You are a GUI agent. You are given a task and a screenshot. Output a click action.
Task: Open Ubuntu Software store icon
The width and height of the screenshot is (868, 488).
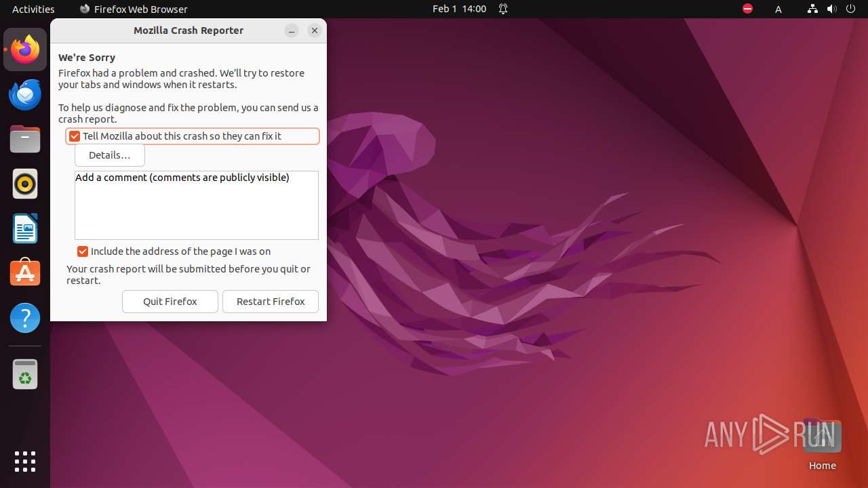(25, 272)
